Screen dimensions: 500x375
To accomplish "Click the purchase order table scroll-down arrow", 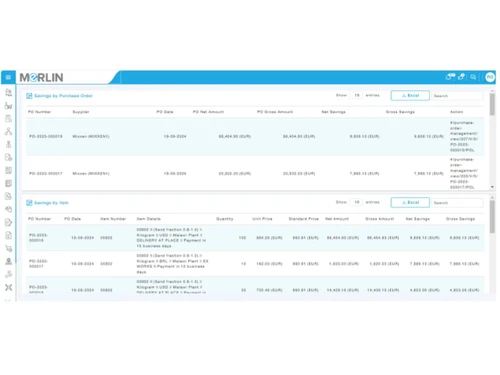I will tap(492, 187).
